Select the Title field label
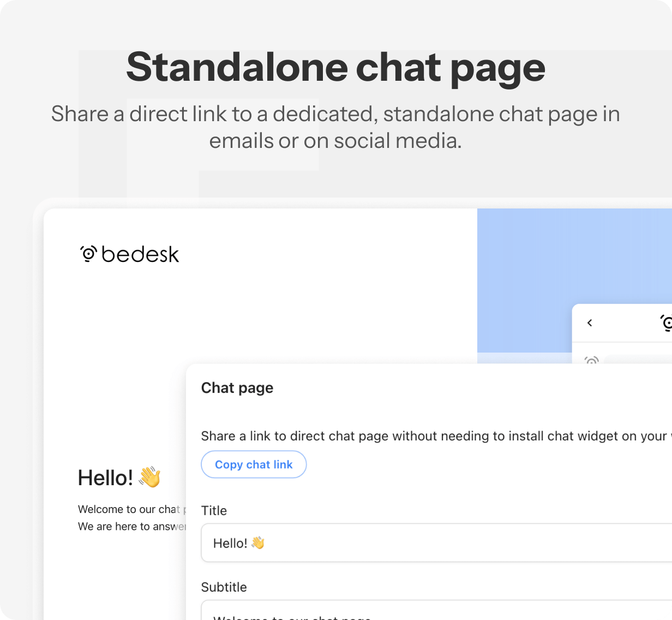This screenshot has height=620, width=672. 214,511
